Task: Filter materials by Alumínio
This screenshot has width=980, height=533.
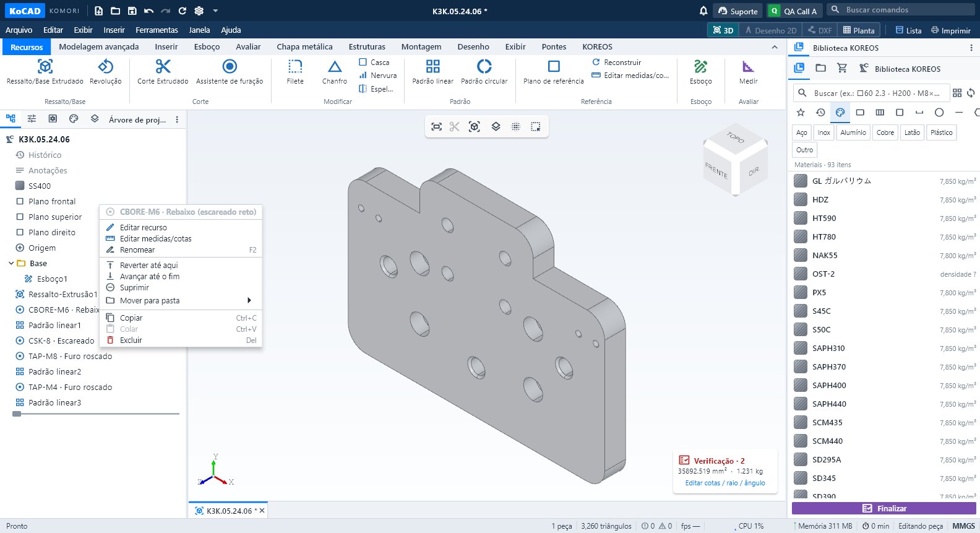Action: click(x=853, y=132)
